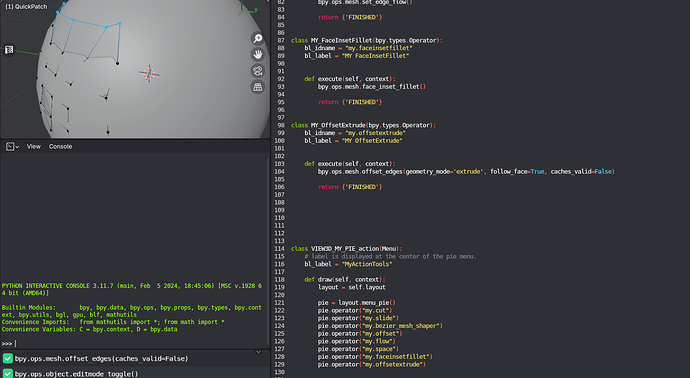
Task: Click line number 113 in the text editor
Action: click(279, 241)
